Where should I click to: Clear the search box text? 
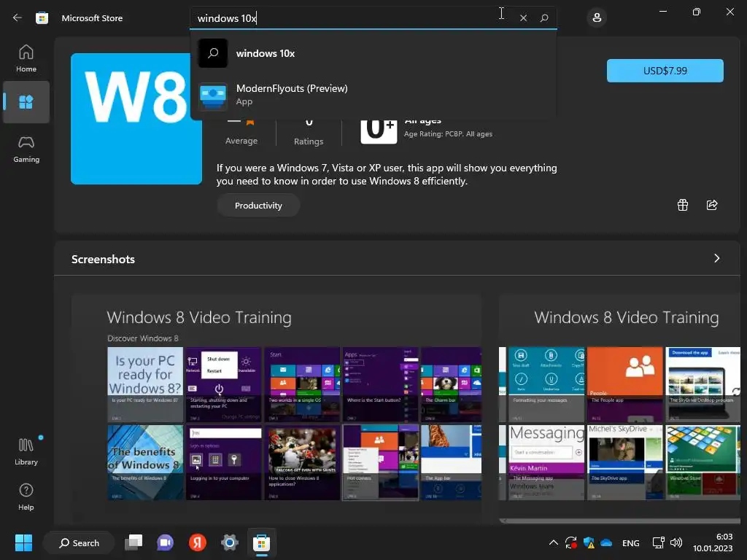523,18
